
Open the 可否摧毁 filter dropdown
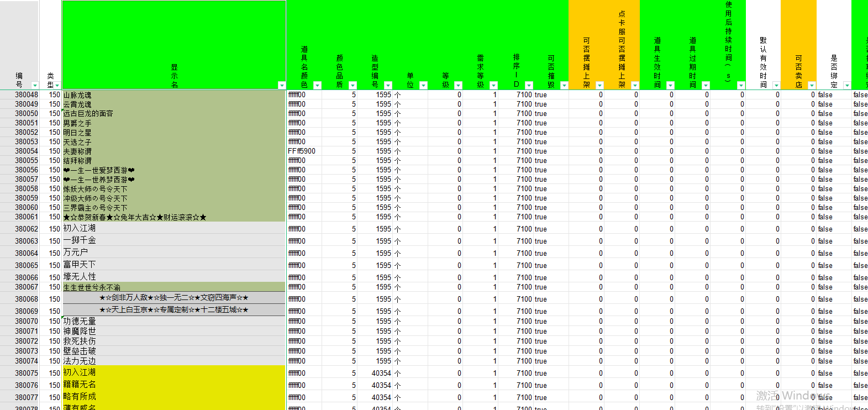coord(564,85)
